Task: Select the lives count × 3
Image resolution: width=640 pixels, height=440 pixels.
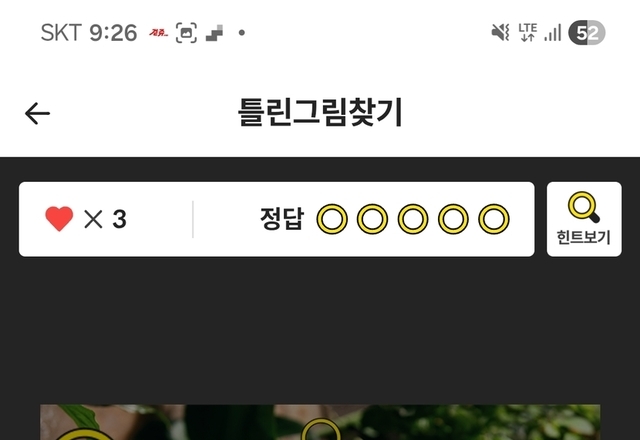Action: point(105,219)
